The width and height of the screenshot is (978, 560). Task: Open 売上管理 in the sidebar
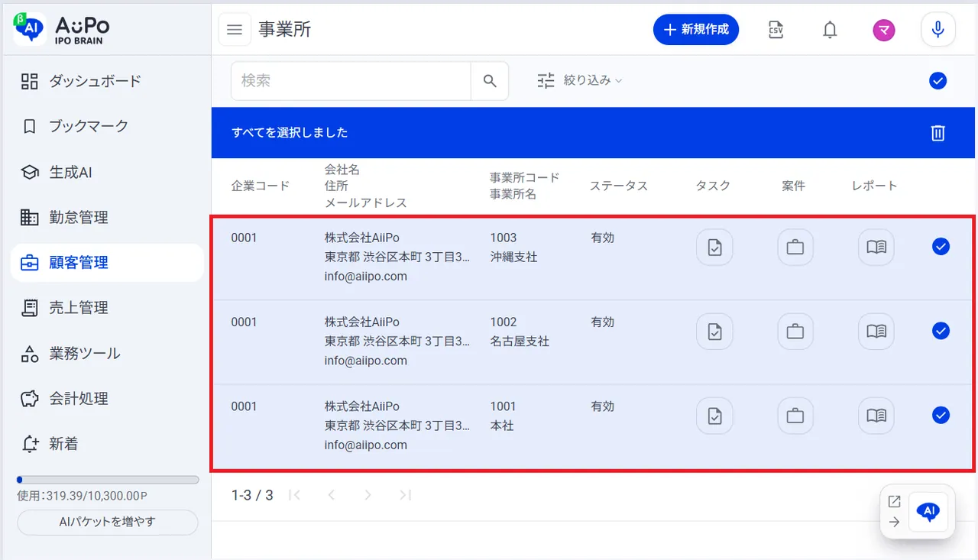[x=107, y=308]
